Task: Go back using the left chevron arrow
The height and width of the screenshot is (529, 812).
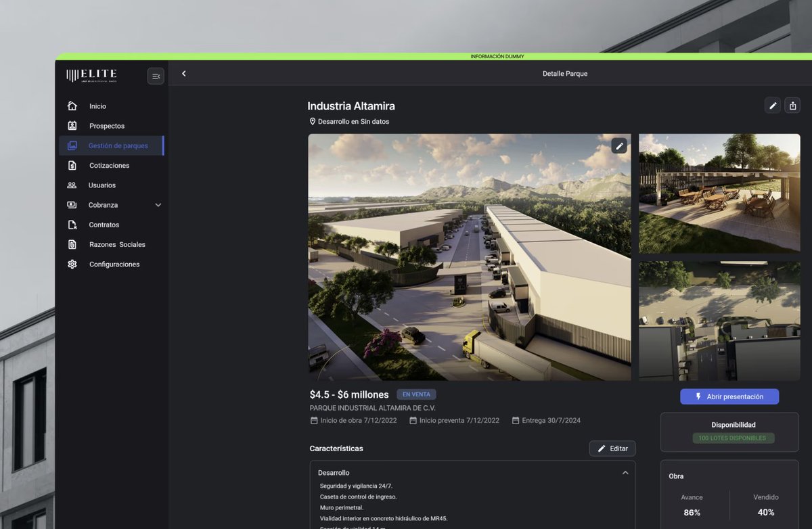Action: (183, 74)
